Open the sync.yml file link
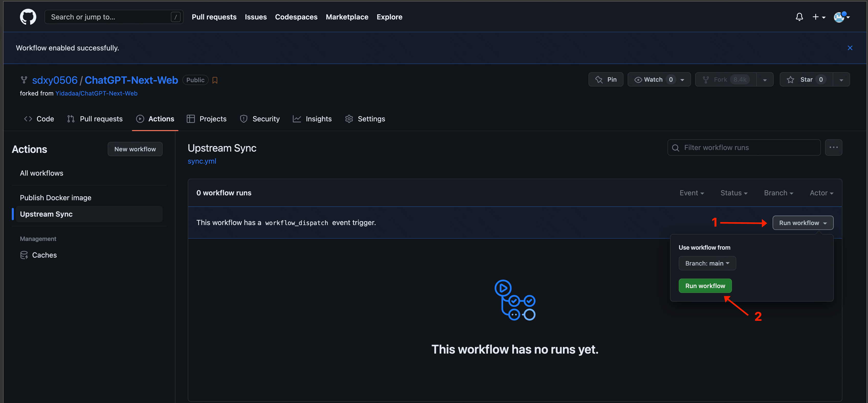This screenshot has height=403, width=868. (x=202, y=161)
